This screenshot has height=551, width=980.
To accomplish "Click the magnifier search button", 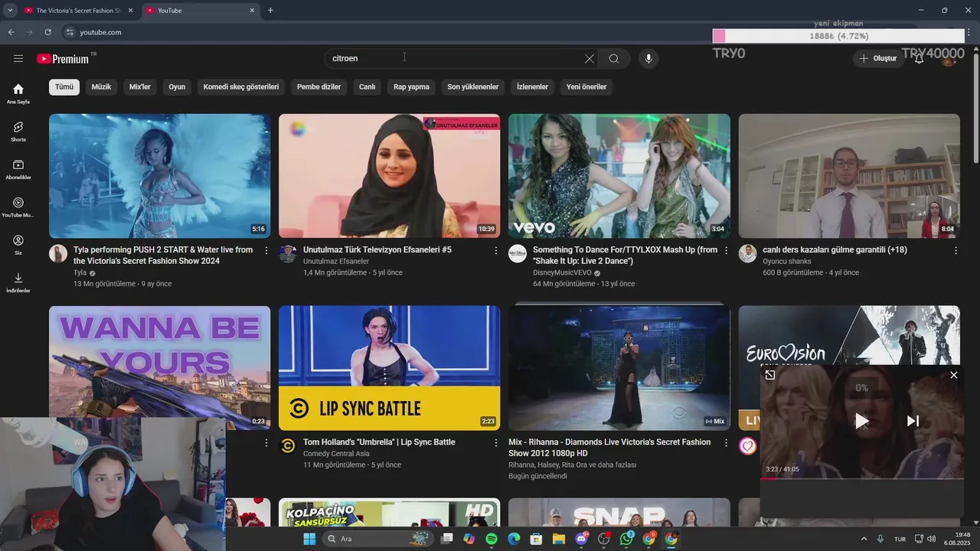I will point(614,58).
